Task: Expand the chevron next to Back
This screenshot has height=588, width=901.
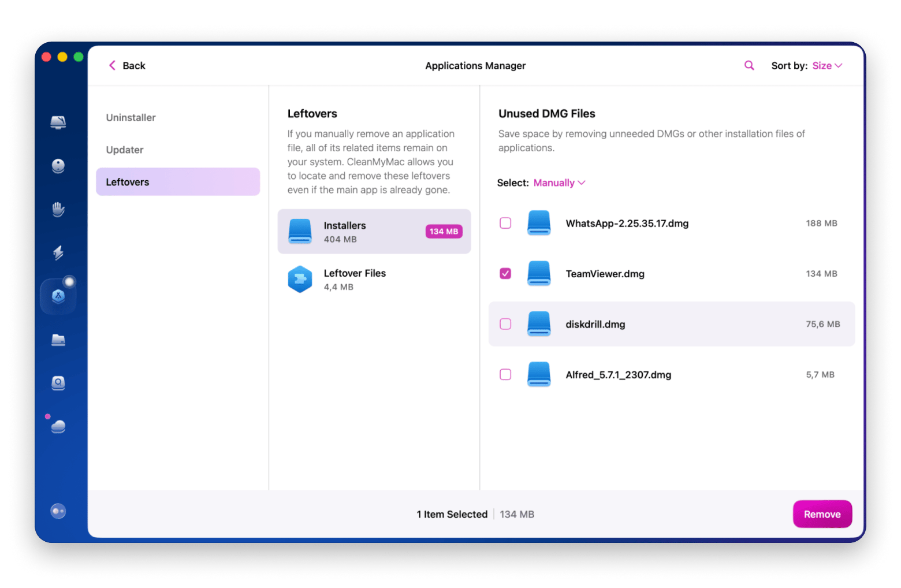Action: [x=113, y=65]
